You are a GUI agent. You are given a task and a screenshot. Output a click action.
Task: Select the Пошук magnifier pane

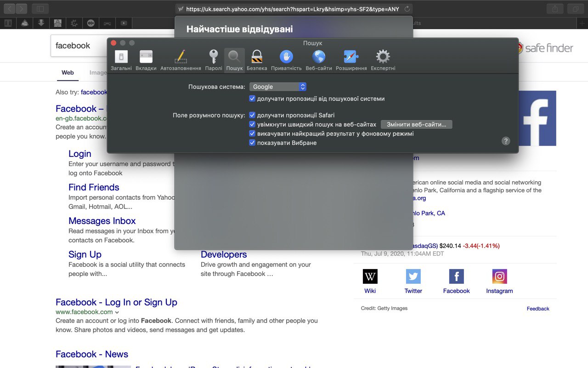pyautogui.click(x=234, y=61)
